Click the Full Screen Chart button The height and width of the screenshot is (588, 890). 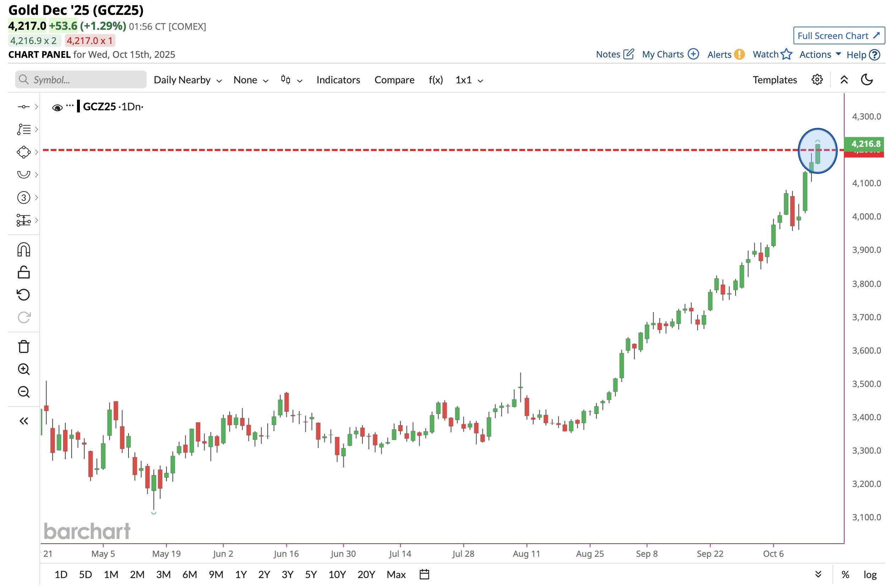point(839,35)
